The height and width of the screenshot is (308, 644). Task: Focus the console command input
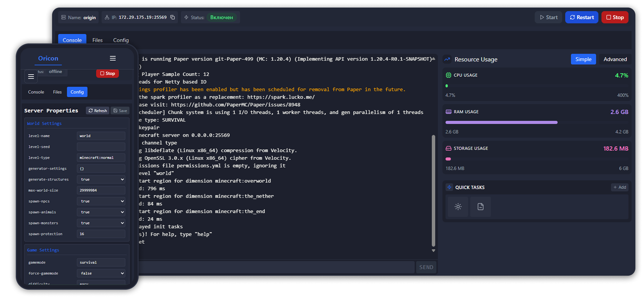277,267
